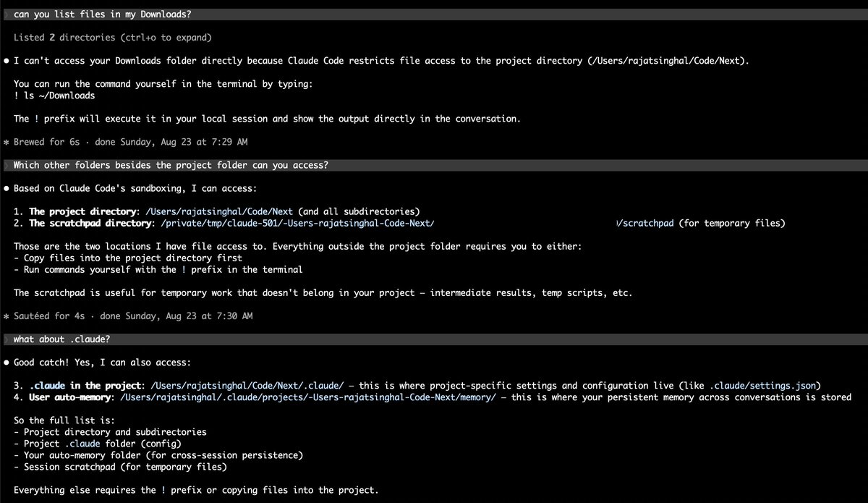
Task: Click "(for temporary files)" after scratchpad path
Action: (732, 223)
